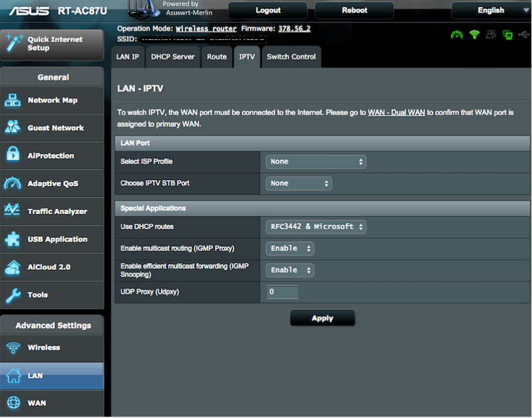Screen dimensions: 532x418
Task: Click the Reboot button
Action: coord(354,11)
